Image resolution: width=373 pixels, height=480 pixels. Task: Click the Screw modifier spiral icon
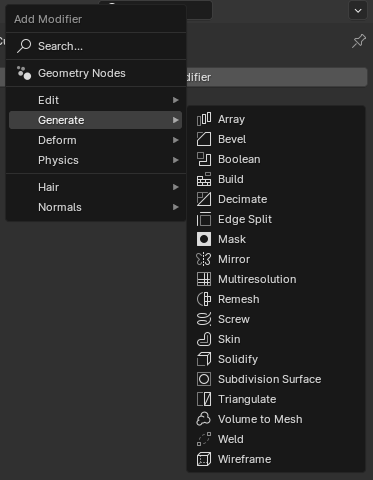click(x=204, y=319)
